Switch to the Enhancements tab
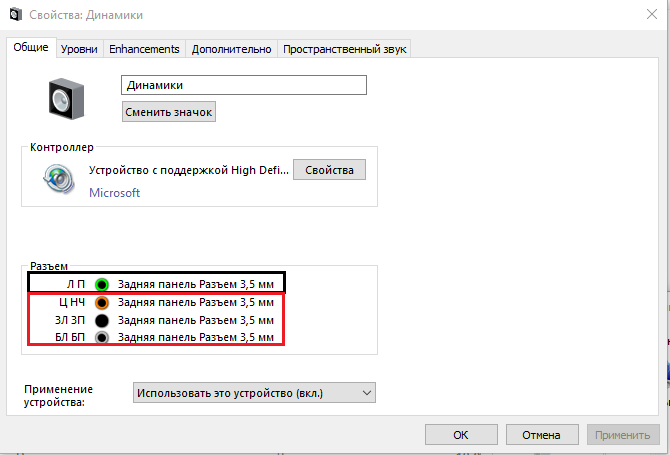670x455 pixels. [144, 49]
